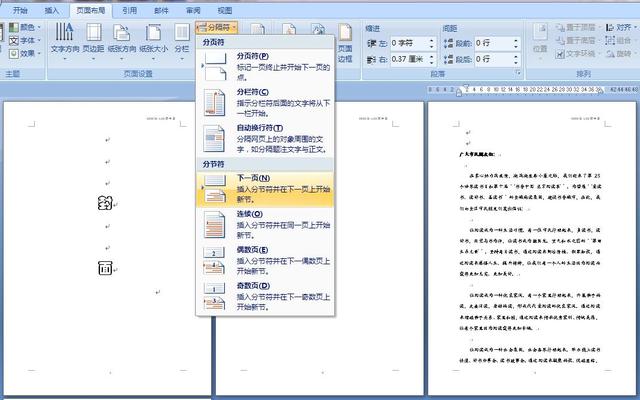640x400 pixels.
Task: Expand the Text Direction dropdown arrow
Action: tap(64, 58)
